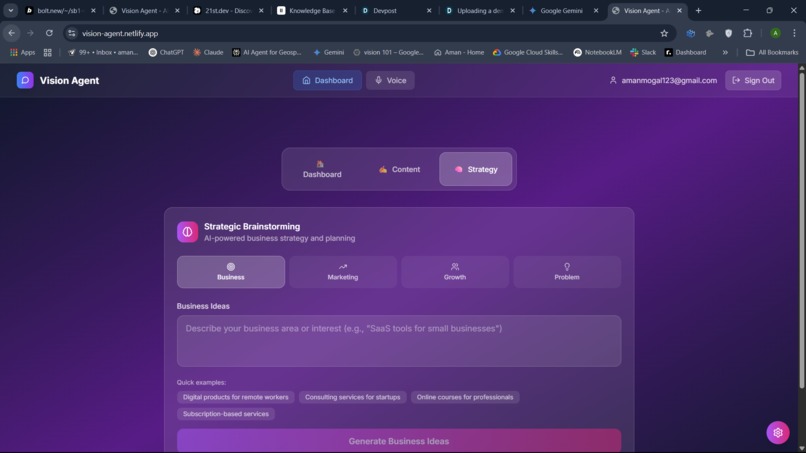Expand the hidden bookmarks chevron
The width and height of the screenshot is (806, 453).
[x=725, y=52]
